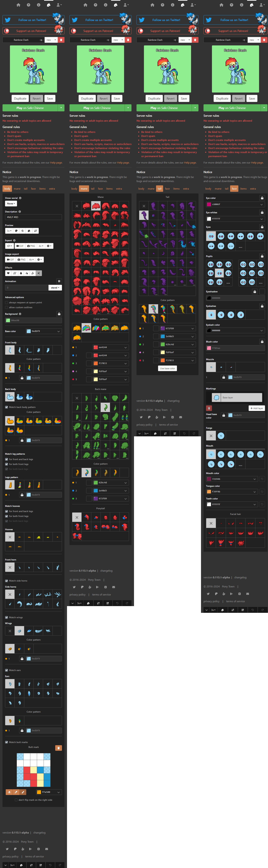The height and width of the screenshot is (868, 268).
Task: Open the Show social None dropdown
Action: 10,204
